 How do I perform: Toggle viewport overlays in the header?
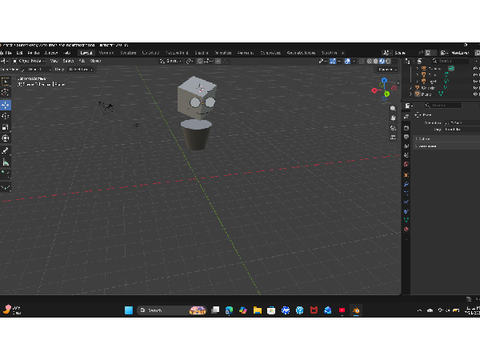pyautogui.click(x=347, y=61)
